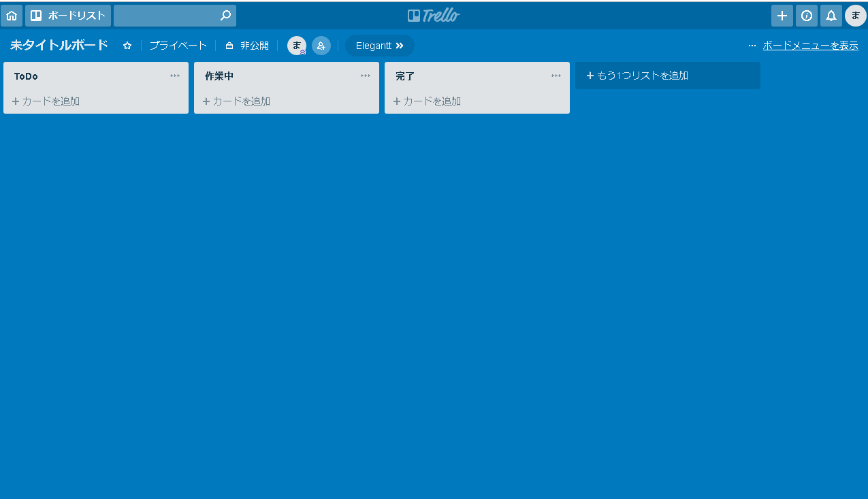Open the information icon
Viewport: 868px width, 499px height.
(806, 16)
